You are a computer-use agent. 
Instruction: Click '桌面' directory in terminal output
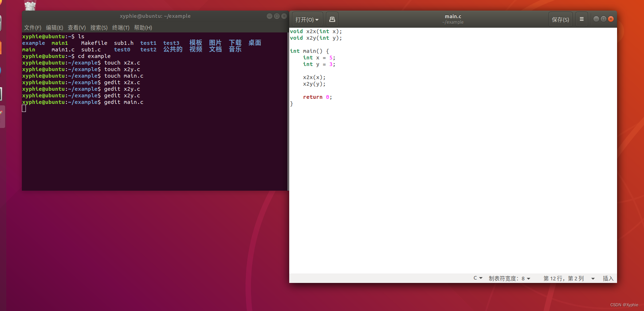(x=255, y=43)
